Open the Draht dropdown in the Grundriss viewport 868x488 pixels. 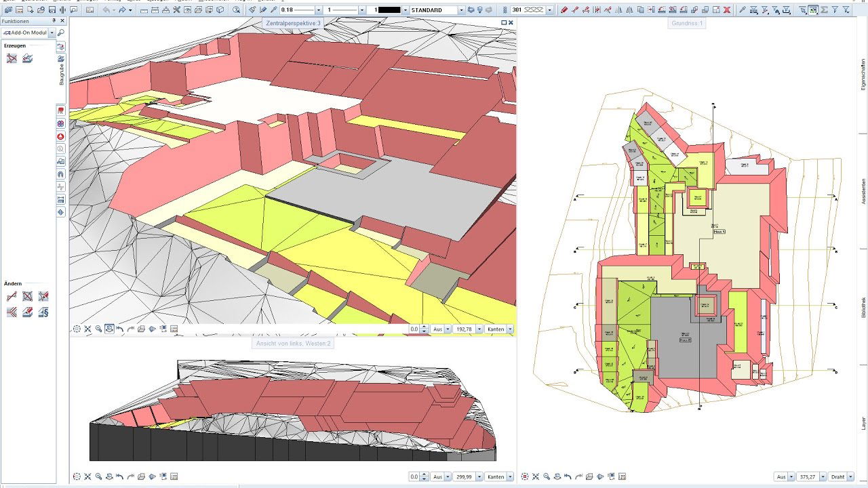coord(852,476)
